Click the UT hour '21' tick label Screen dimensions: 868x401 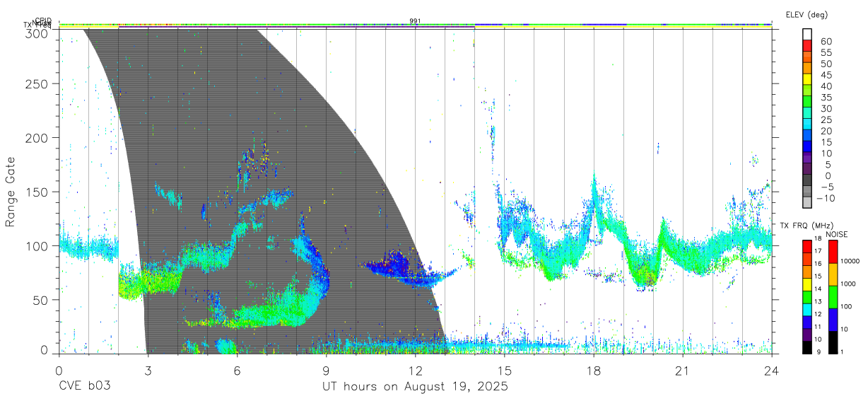point(682,370)
